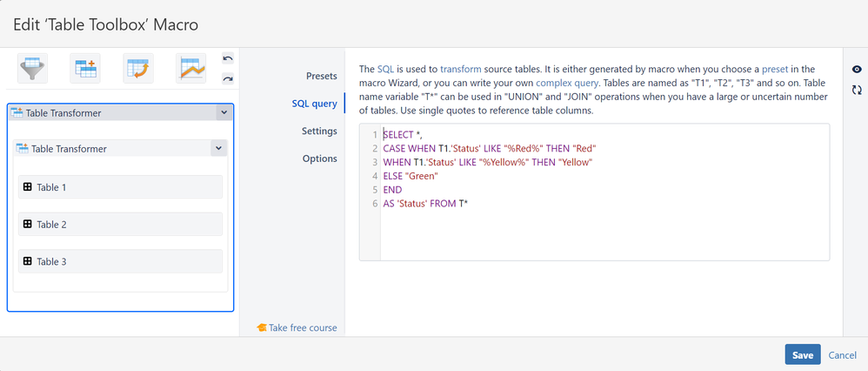Image resolution: width=868 pixels, height=371 pixels.
Task: Click the Chart from Table icon
Action: (190, 69)
